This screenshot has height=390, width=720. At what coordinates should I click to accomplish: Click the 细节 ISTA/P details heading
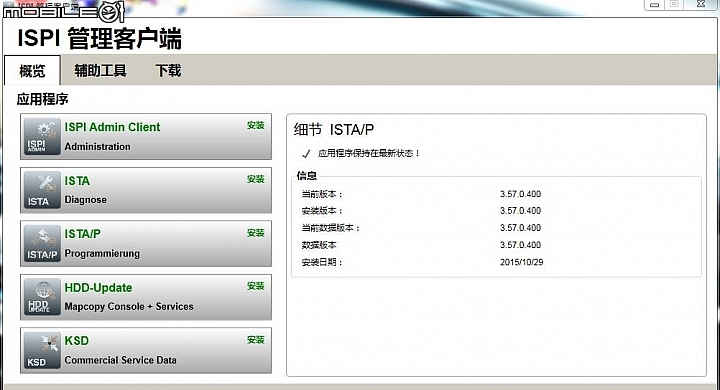334,130
